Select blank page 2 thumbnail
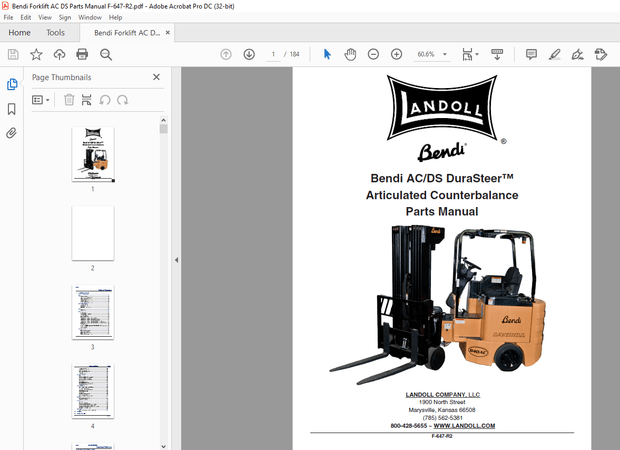Screen dimensions: 620x450 pyautogui.click(x=93, y=233)
